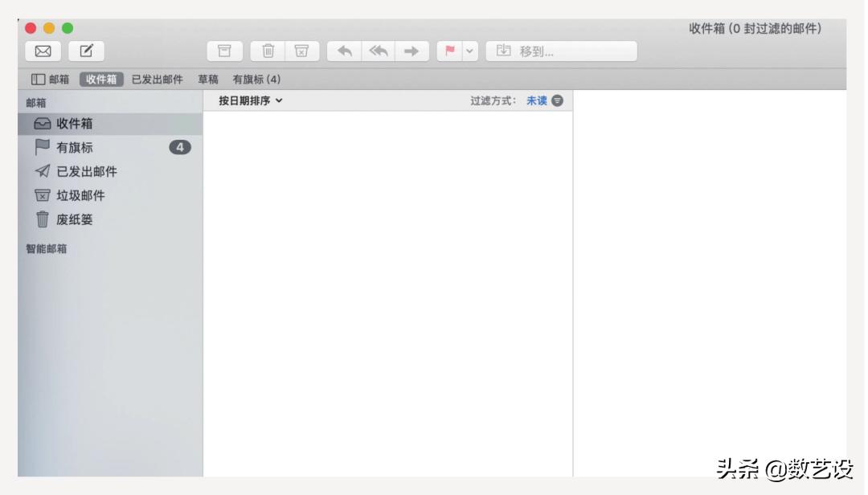The width and height of the screenshot is (868, 495).
Task: Select 有旗标 mailbox in the sidebar
Action: click(110, 147)
